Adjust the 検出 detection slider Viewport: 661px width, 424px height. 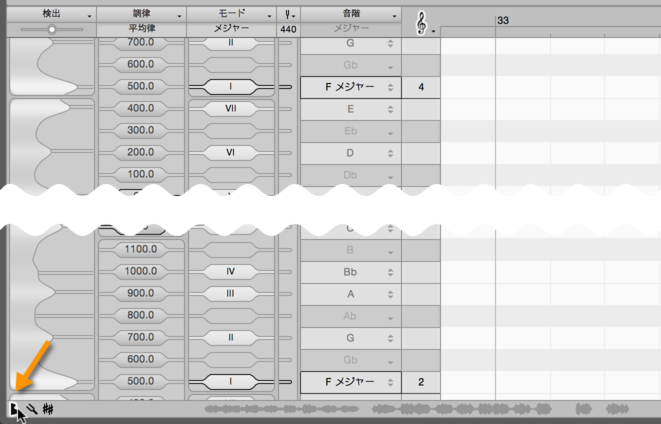pyautogui.click(x=51, y=30)
